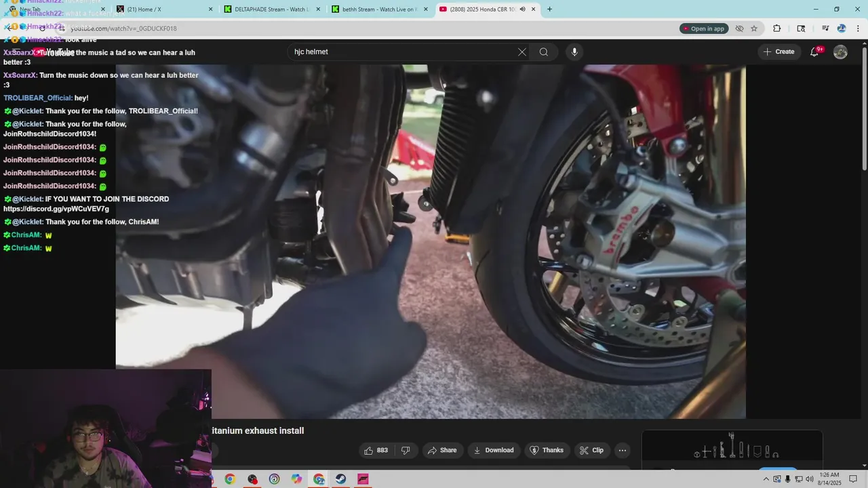Screen dimensions: 868x488
Task: Click 'Open in app' in address bar
Action: [704, 28]
